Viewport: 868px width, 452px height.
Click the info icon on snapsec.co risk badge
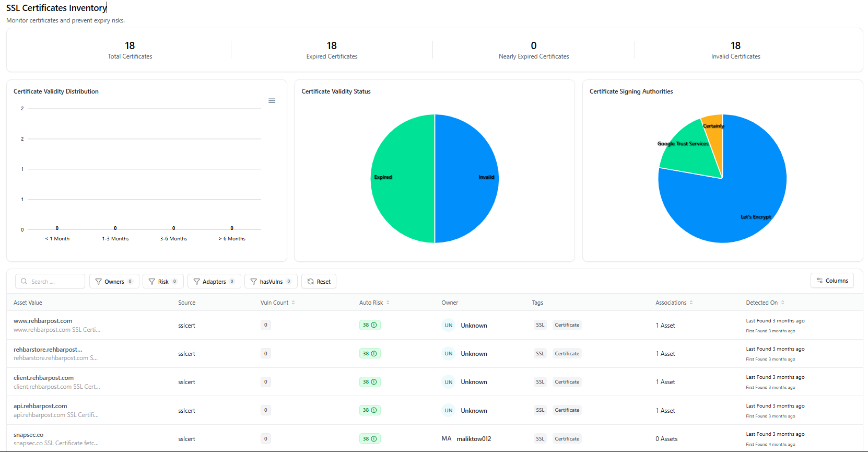point(374,439)
